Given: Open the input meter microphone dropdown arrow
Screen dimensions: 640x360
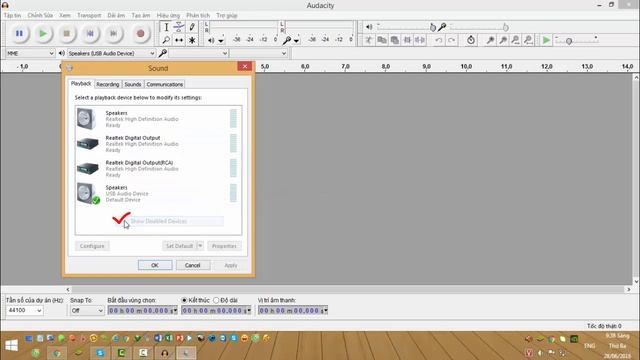Looking at the screenshot, I should [297, 41].
